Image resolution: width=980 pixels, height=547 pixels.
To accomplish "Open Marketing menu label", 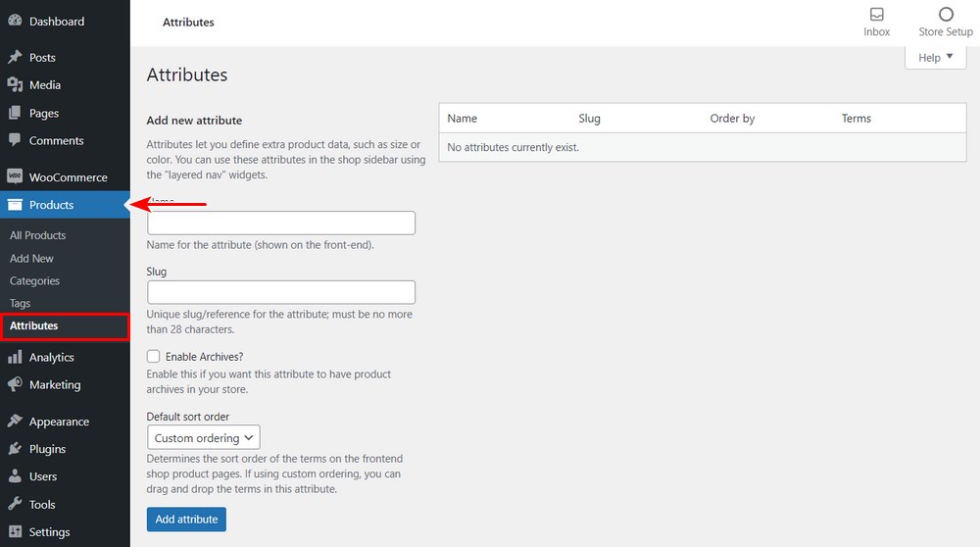I will point(55,385).
